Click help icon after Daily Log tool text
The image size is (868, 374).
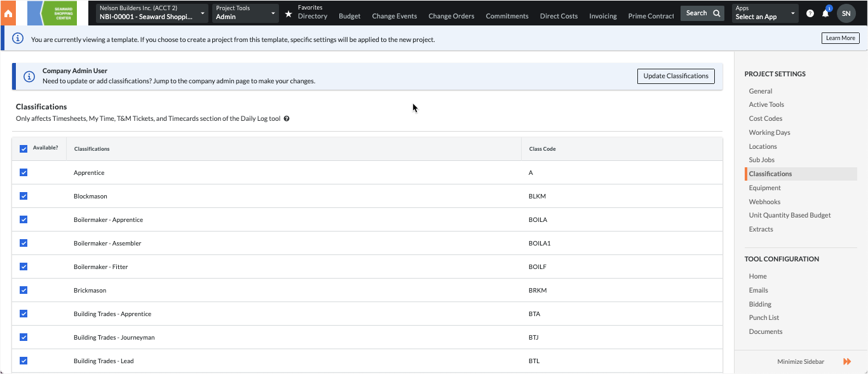pos(287,119)
